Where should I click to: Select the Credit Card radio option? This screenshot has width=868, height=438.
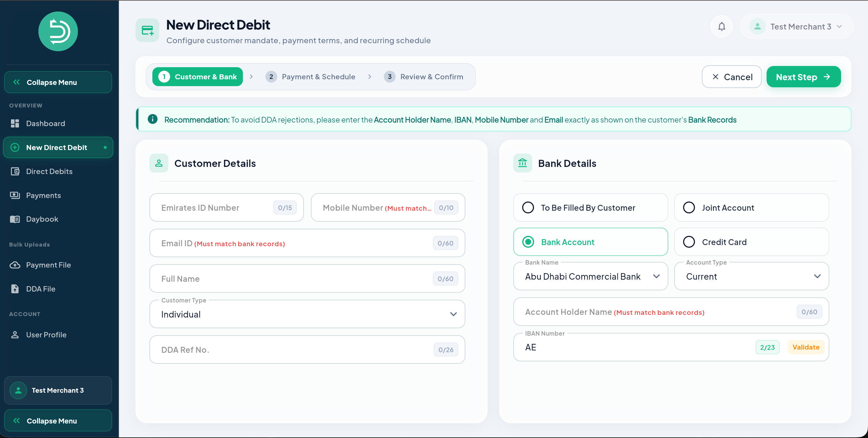tap(751, 242)
